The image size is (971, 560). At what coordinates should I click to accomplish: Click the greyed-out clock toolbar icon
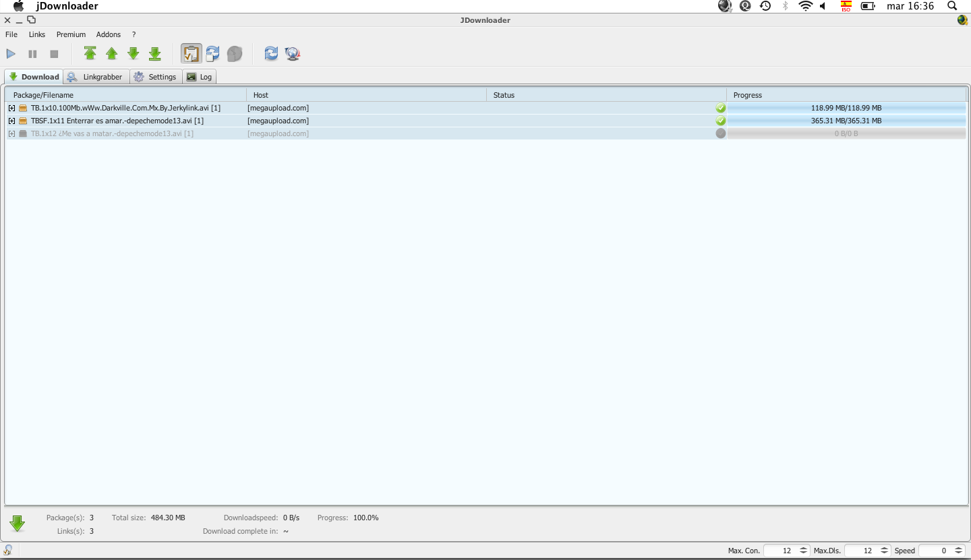[234, 53]
